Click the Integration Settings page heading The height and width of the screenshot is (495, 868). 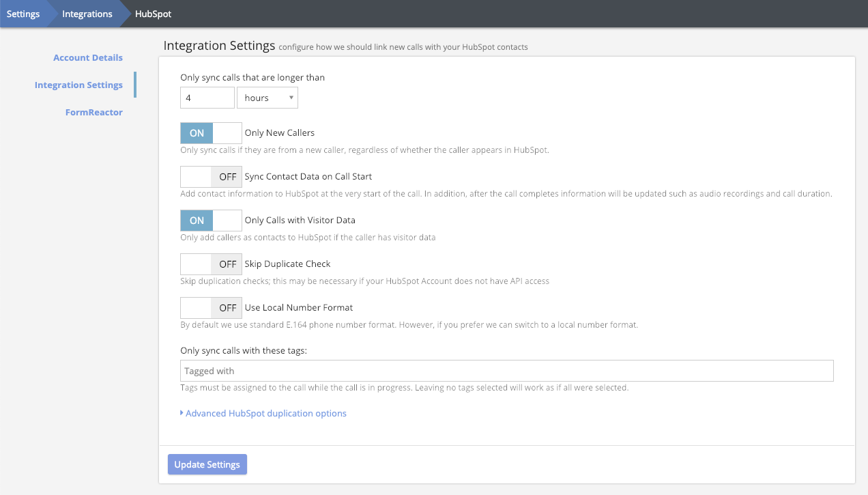coord(219,46)
